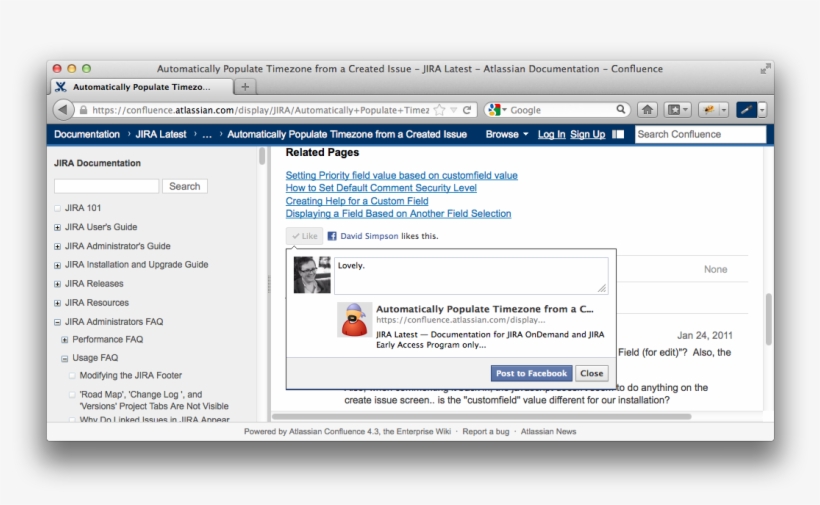Expand JIRA Releases tree node

(58, 284)
